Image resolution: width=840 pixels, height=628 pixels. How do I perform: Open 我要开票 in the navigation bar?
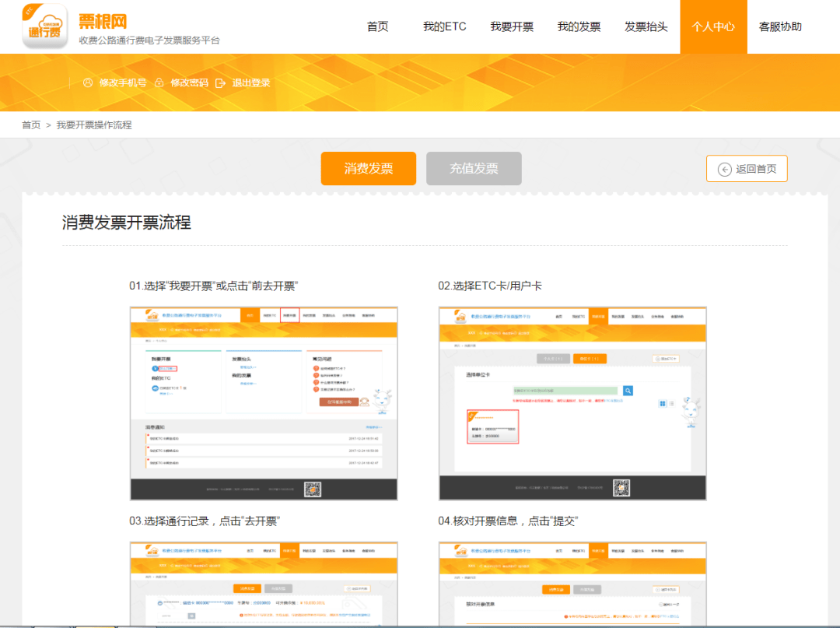click(511, 26)
